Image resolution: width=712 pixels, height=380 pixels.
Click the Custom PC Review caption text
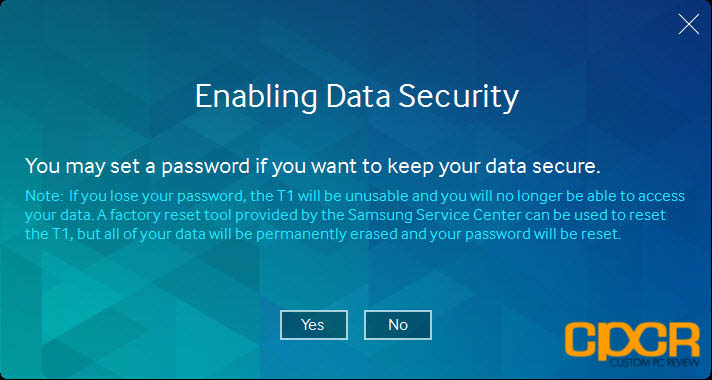click(655, 364)
